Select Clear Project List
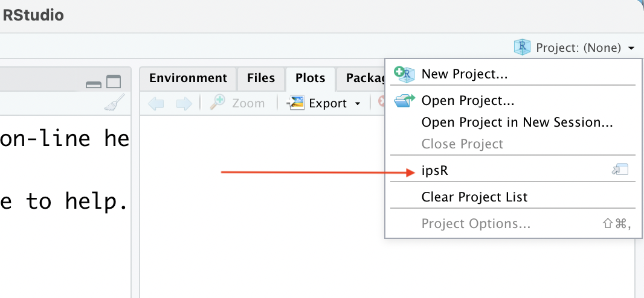 [x=474, y=197]
